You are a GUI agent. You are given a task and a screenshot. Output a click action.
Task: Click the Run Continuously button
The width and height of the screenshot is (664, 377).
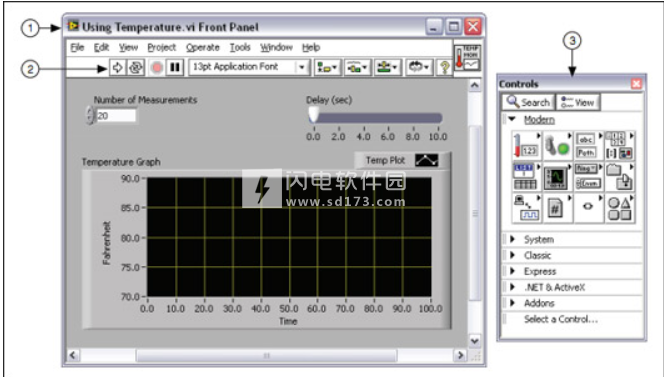[x=136, y=67]
